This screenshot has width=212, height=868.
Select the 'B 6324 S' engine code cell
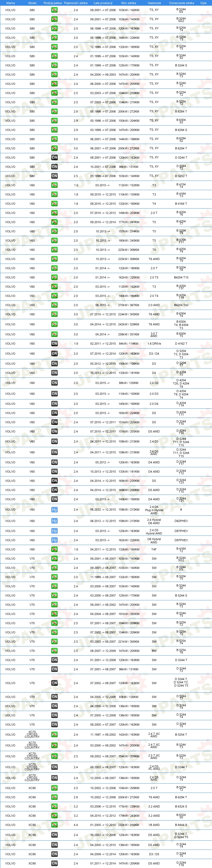(x=181, y=807)
